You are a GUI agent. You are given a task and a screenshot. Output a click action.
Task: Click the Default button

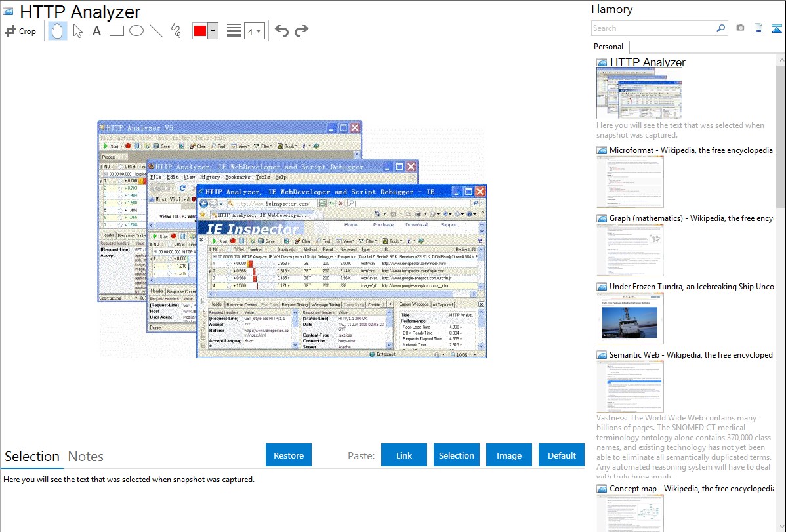coord(562,455)
